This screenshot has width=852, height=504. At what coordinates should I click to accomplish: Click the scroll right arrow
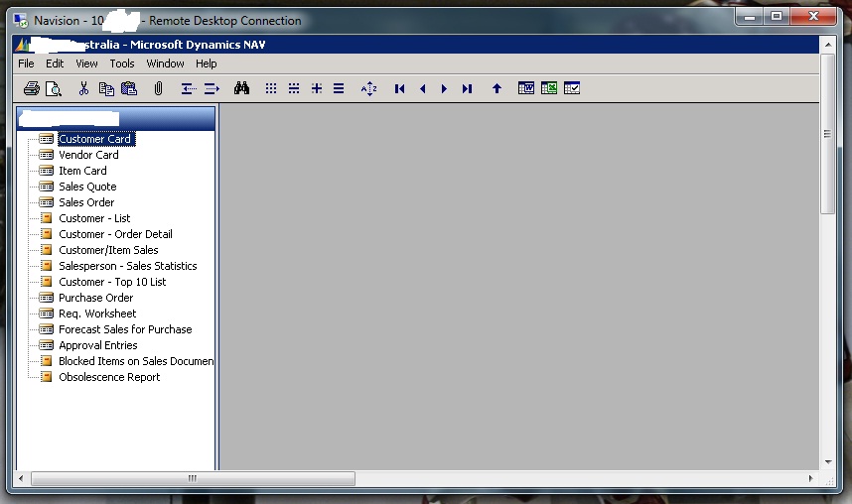coord(810,478)
